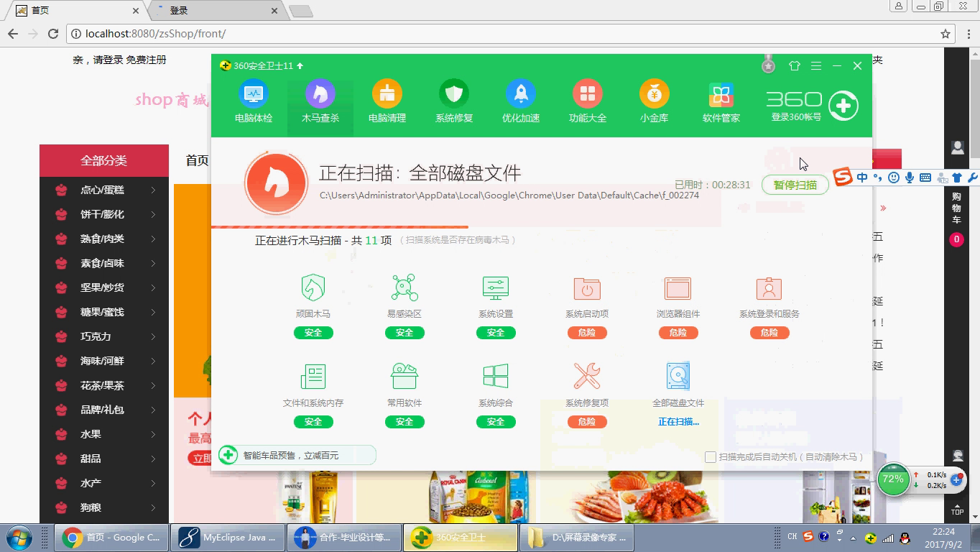980x552 pixels.
Task: Expand the 素食/卤味 category arrow
Action: click(x=153, y=263)
